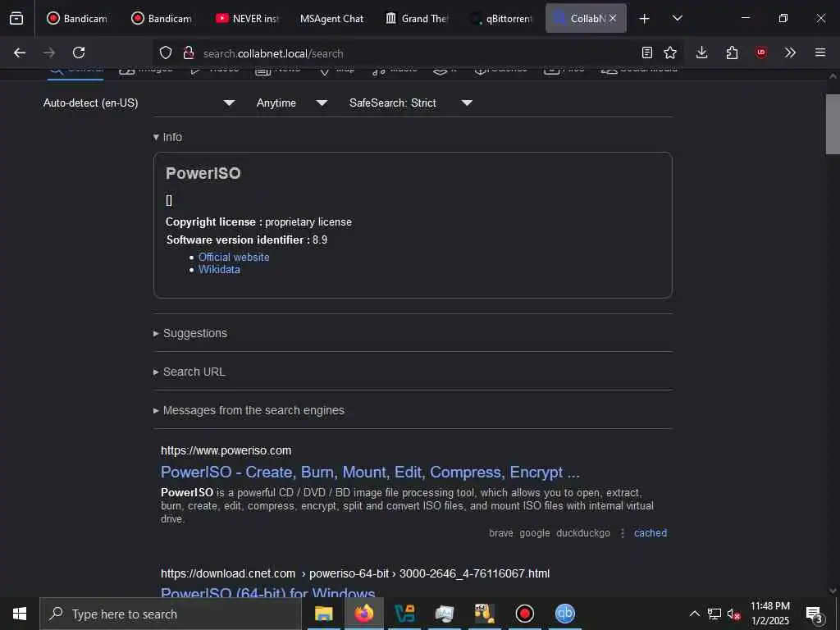Switch to the qBittorrent tab
840x630 pixels.
(500, 18)
